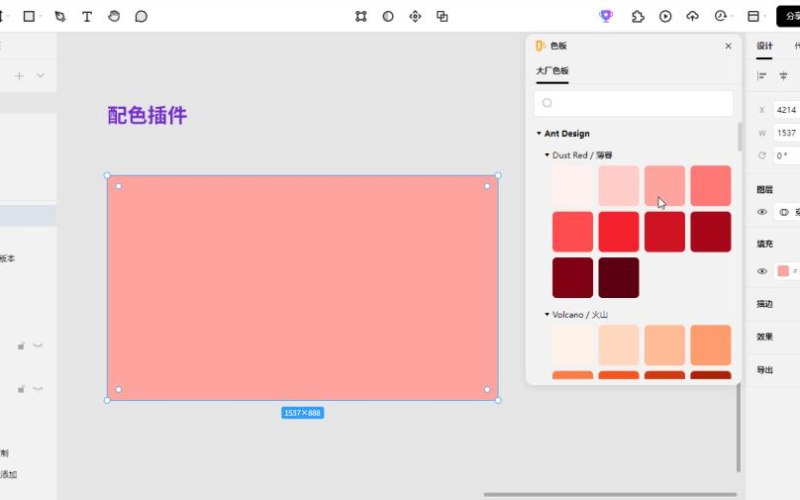Switch to the 大厂色板 tab
Screen dimensions: 800x500
(x=552, y=70)
